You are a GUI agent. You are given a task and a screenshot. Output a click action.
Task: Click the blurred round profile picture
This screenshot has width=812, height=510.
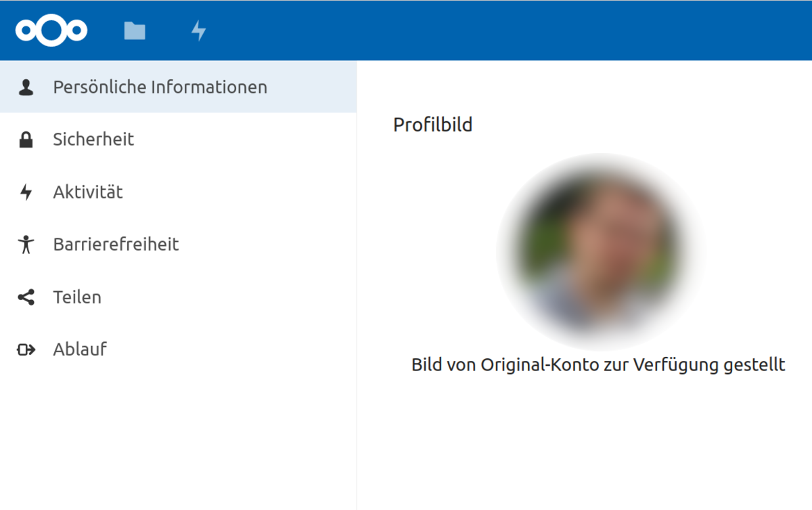pos(600,251)
